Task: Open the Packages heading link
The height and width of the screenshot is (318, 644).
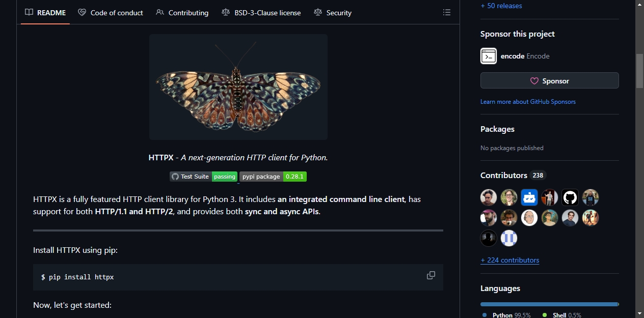Action: 497,129
